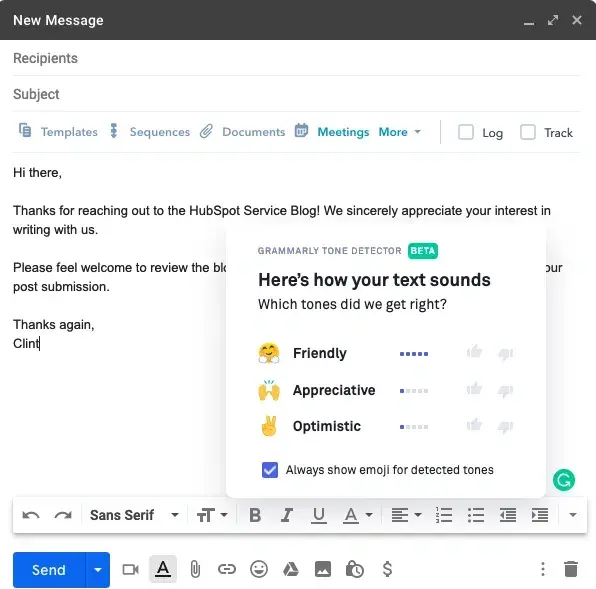This screenshot has height=589, width=596.
Task: Increase indent of text
Action: point(539,515)
